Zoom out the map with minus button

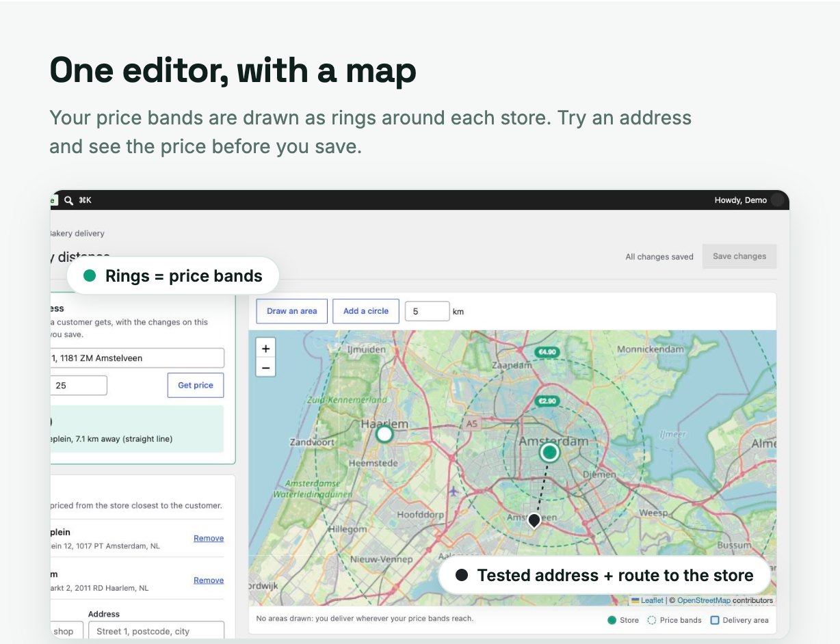[x=266, y=368]
